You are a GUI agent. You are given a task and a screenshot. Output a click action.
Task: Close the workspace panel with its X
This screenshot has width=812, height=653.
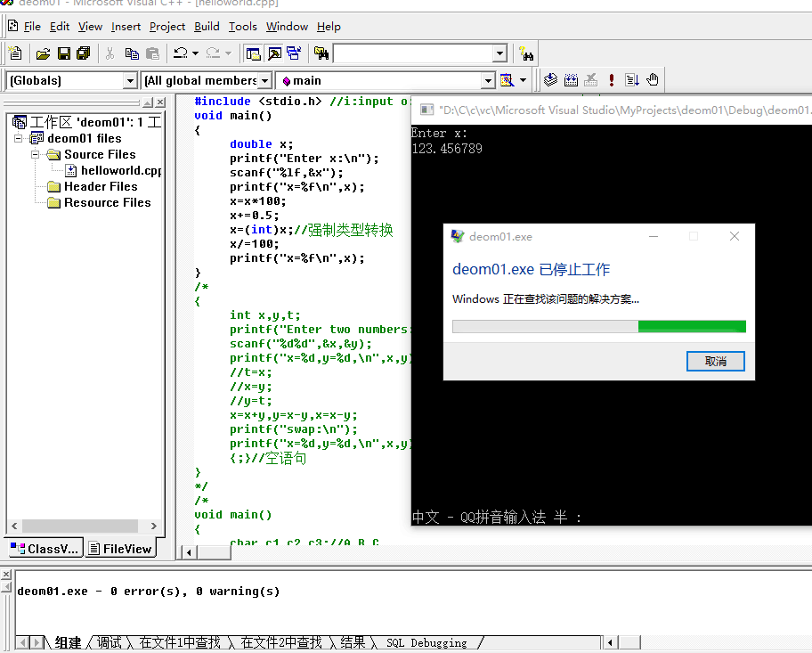pos(160,102)
